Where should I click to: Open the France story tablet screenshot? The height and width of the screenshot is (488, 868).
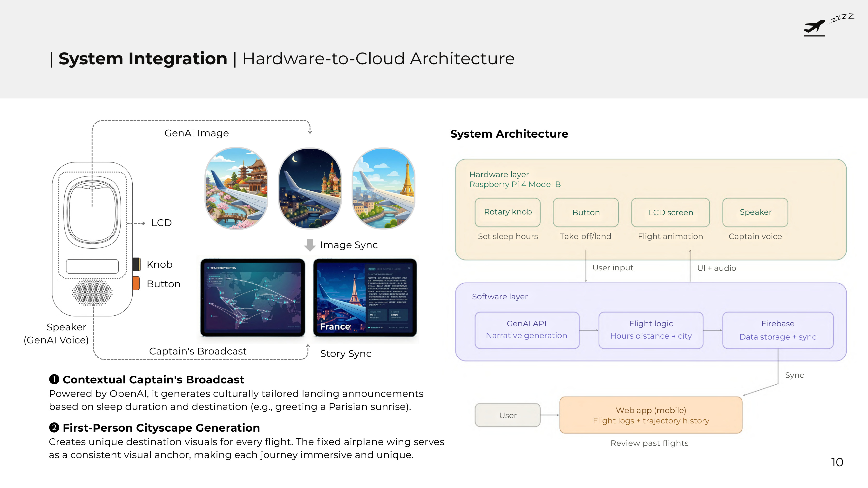(x=365, y=298)
